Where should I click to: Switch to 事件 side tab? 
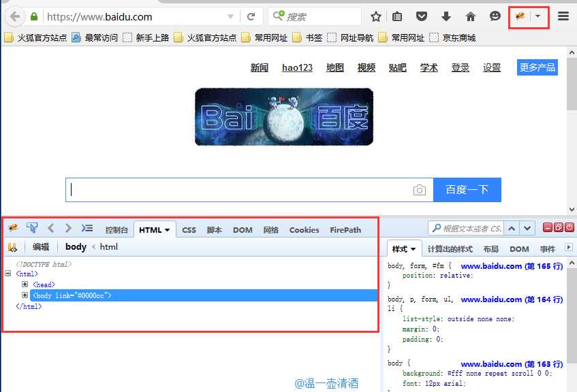tap(548, 249)
